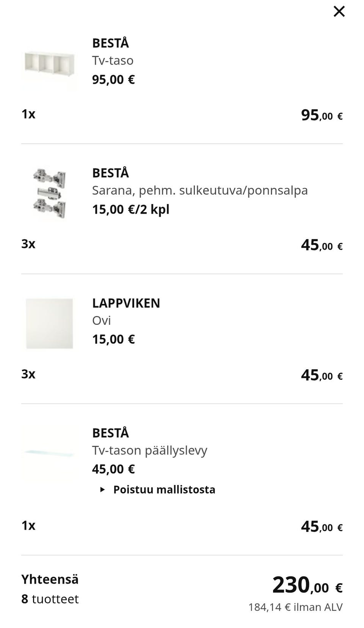Screen dimensions: 364x628
Task: Open BESTÅ Sarana hinge product title
Action: pos(110,173)
